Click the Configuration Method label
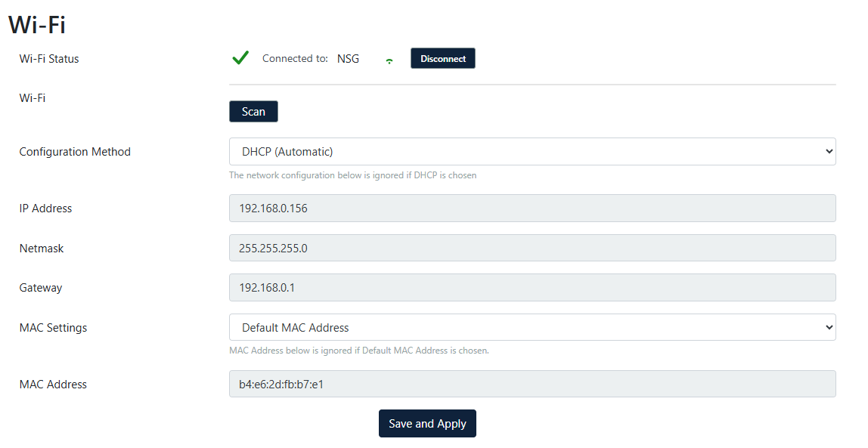Image resolution: width=868 pixels, height=448 pixels. (75, 152)
